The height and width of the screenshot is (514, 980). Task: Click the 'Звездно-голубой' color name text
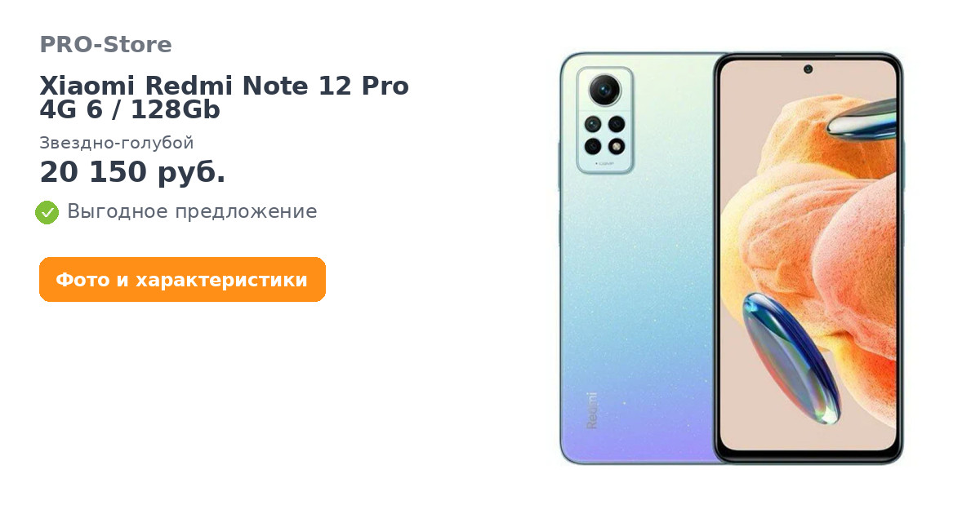click(117, 143)
